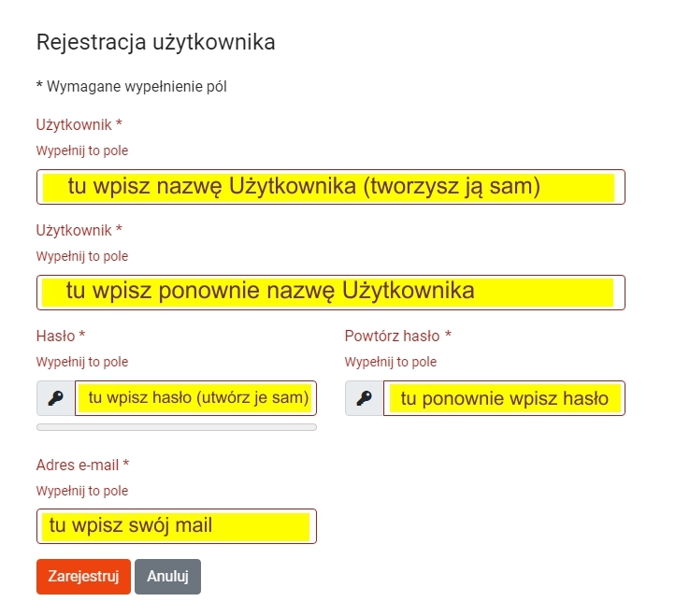Click the Hasło * field label
Viewport: 690px width, 616px height.
[61, 337]
